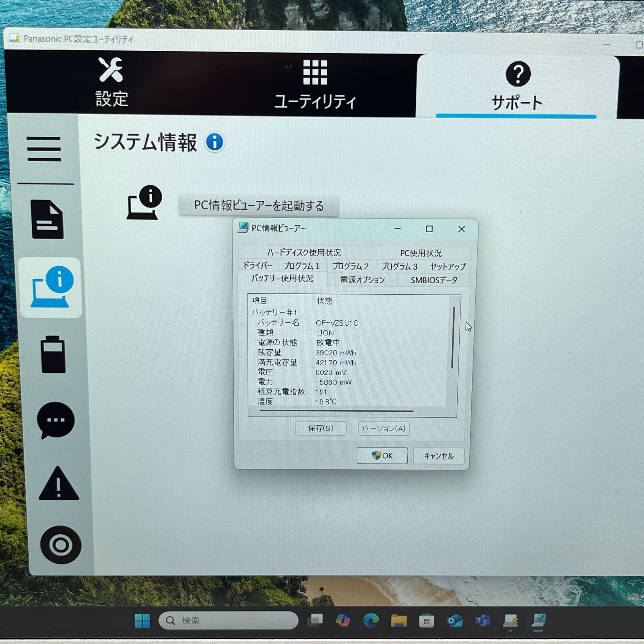Open the warning triangle icon in sidebar
This screenshot has width=644, height=644.
59,483
